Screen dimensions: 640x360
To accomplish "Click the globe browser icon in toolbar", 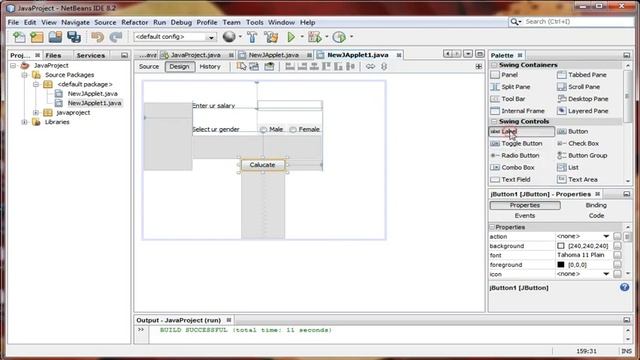I will pyautogui.click(x=229, y=37).
